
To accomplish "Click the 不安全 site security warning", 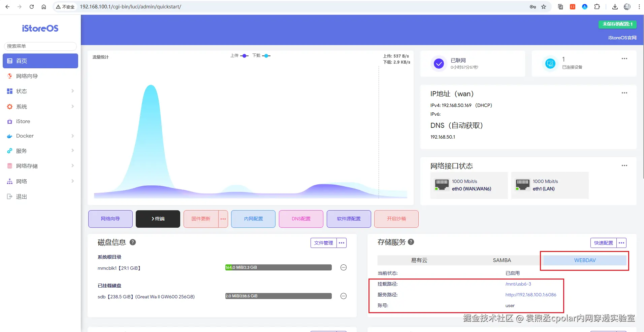I will (x=65, y=7).
